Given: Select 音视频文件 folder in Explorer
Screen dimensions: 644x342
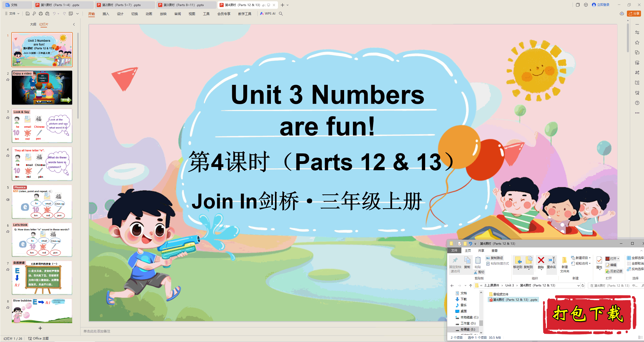Looking at the screenshot, I should point(499,294).
